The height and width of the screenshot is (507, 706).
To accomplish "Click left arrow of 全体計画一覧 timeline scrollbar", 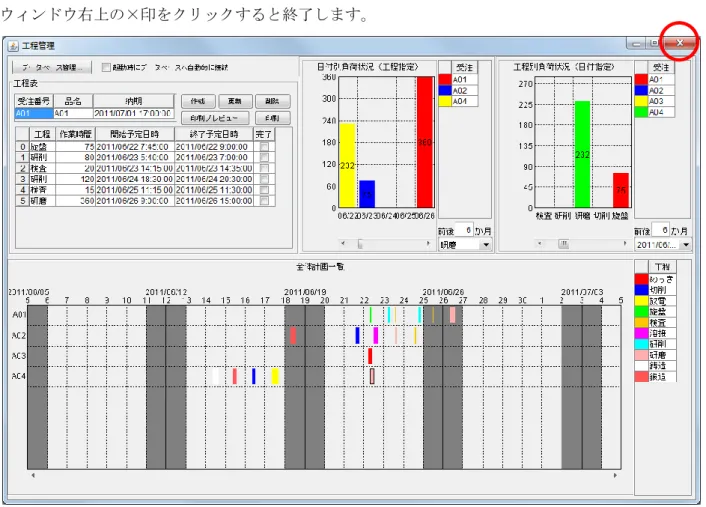I will [x=33, y=475].
